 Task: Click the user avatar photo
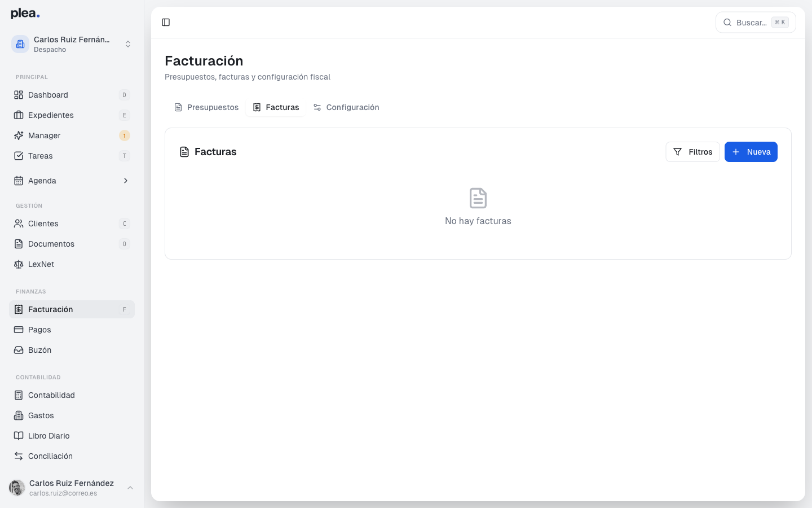pyautogui.click(x=17, y=488)
